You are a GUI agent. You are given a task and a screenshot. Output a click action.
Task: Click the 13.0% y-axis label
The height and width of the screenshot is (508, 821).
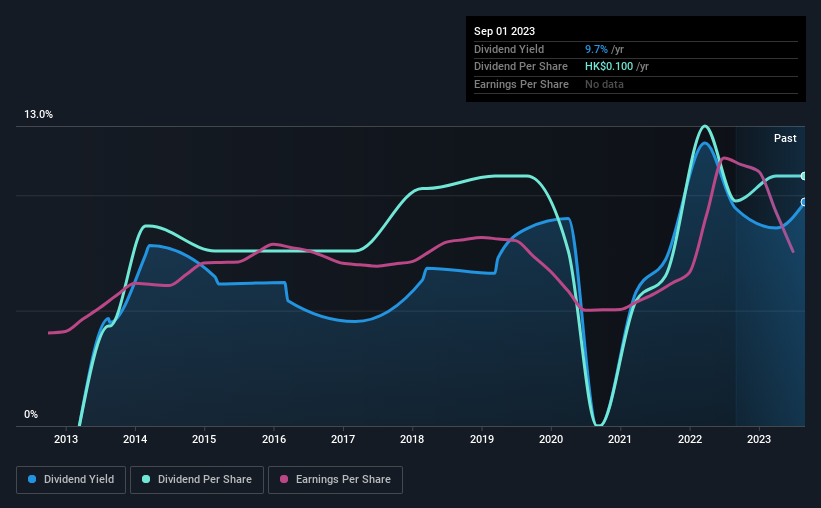click(38, 115)
